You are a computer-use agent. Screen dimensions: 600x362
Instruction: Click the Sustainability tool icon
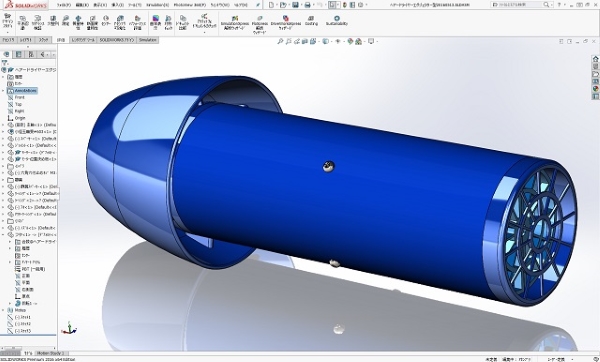click(337, 21)
